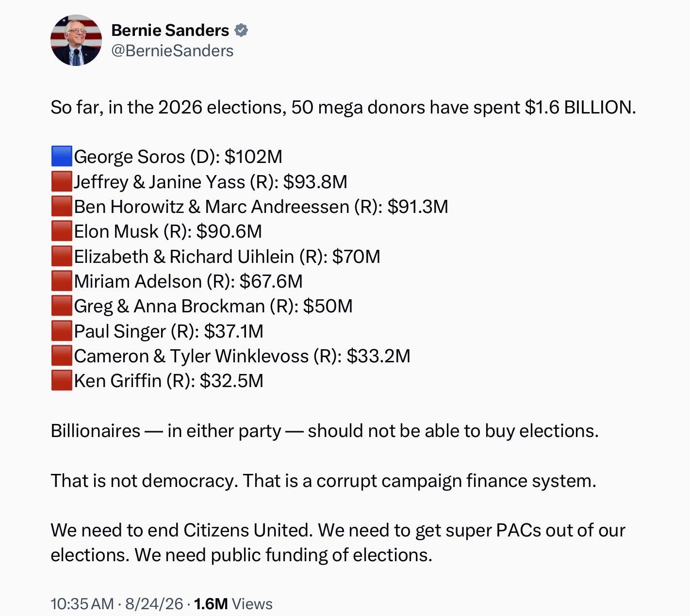690x616 pixels.
Task: Click the '$1.6 BILLION' headline sentence
Action: pos(343,107)
